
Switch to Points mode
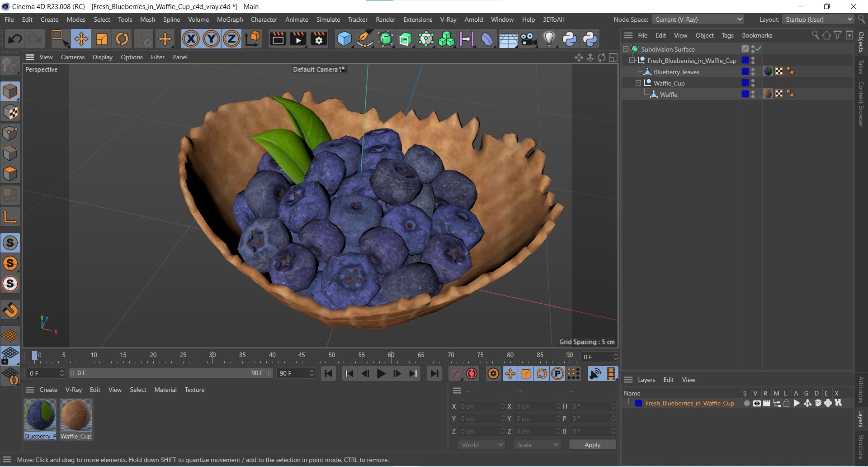(x=10, y=133)
